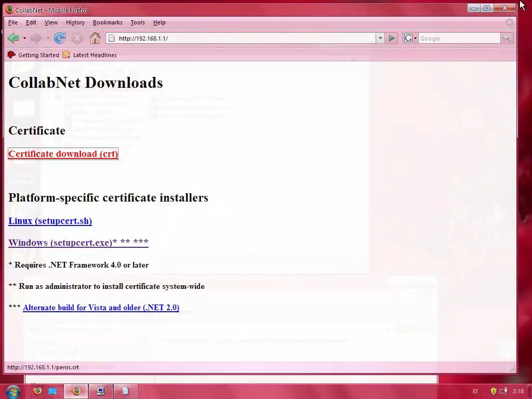Click the Windows (setupcert.exe) link
Image resolution: width=532 pixels, height=399 pixels.
pos(78,243)
